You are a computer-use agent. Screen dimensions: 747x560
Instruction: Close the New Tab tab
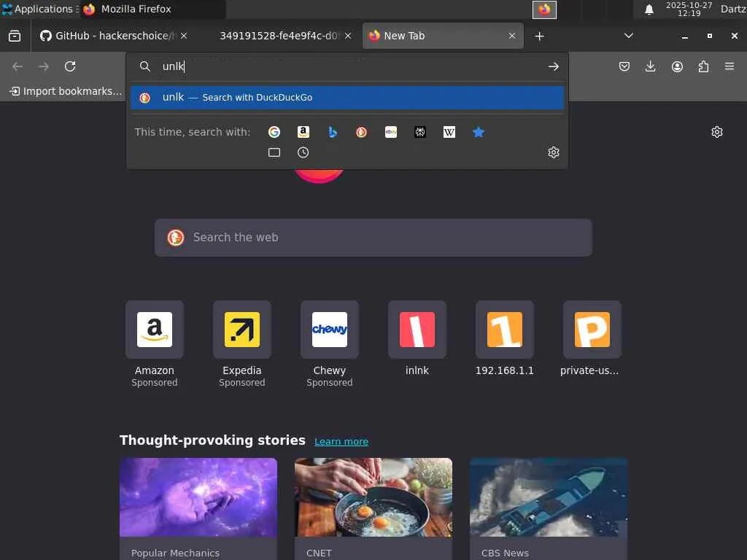pyautogui.click(x=512, y=36)
